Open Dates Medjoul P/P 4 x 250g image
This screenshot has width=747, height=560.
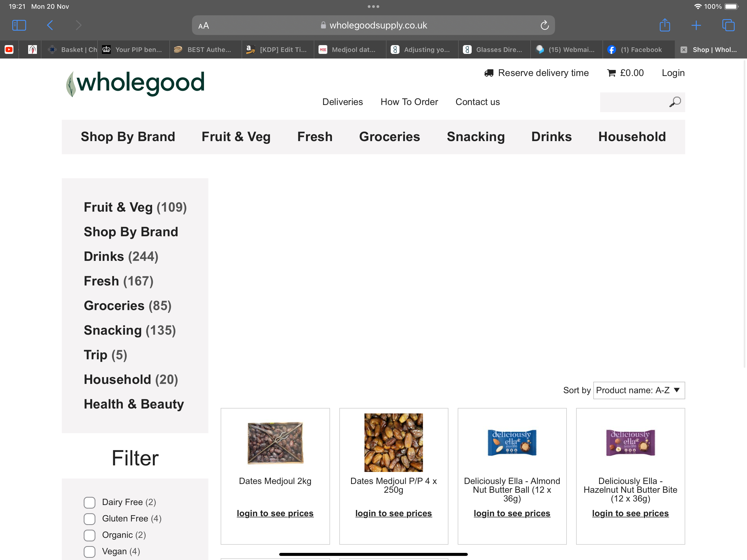(393, 443)
